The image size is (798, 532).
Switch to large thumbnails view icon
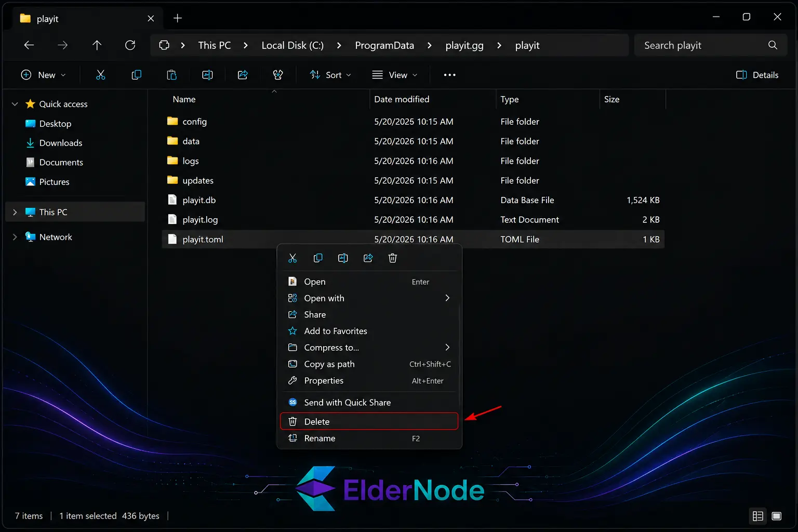click(777, 516)
